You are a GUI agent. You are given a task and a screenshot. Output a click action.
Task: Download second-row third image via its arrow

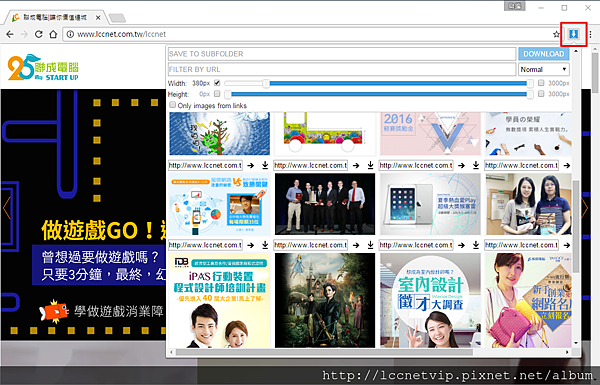(x=476, y=245)
